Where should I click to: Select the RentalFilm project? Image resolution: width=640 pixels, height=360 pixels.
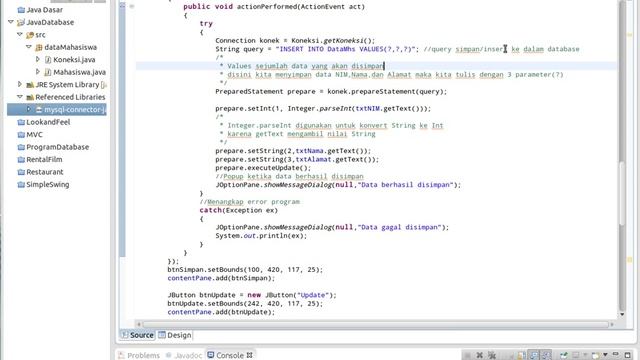44,160
